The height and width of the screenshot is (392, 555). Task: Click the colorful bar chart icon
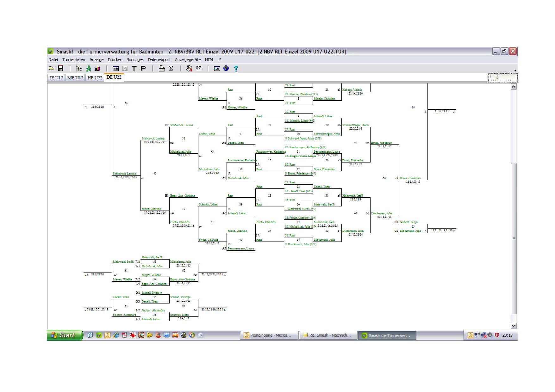(97, 68)
